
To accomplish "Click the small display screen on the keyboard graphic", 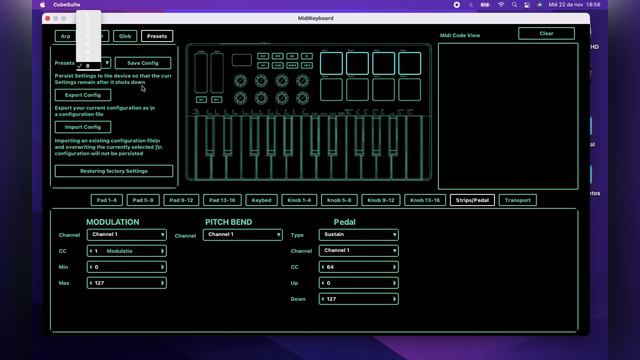I will pyautogui.click(x=242, y=60).
